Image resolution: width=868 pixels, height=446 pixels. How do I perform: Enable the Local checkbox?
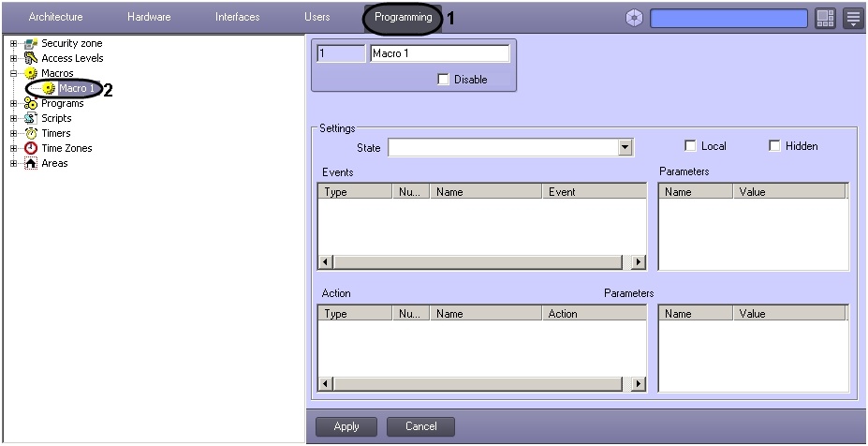click(690, 146)
